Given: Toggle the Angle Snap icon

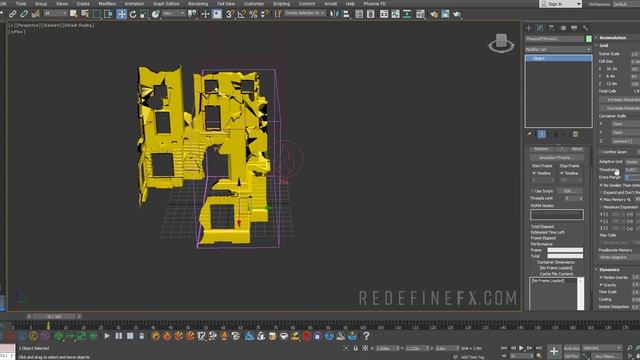Looking at the screenshot, I should point(242,14).
